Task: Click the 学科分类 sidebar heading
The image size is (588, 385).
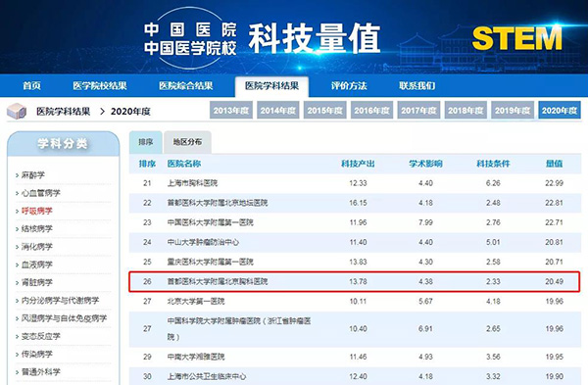Action: point(63,143)
